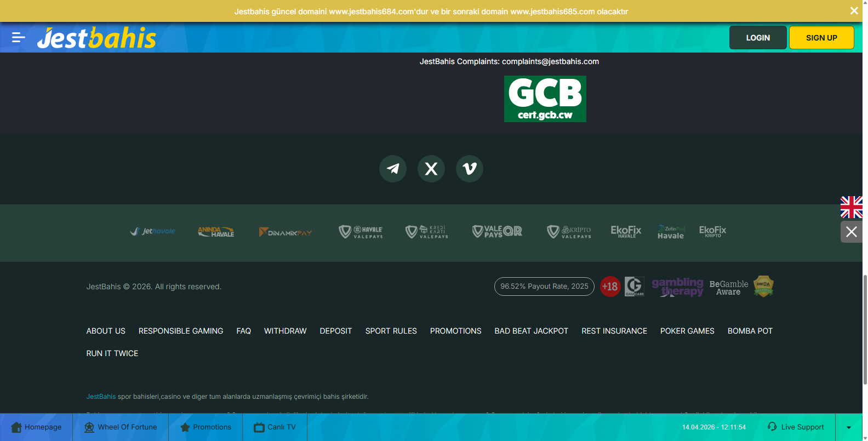
Task: Open the RESPONSIBLE GAMING footer link
Action: point(181,331)
